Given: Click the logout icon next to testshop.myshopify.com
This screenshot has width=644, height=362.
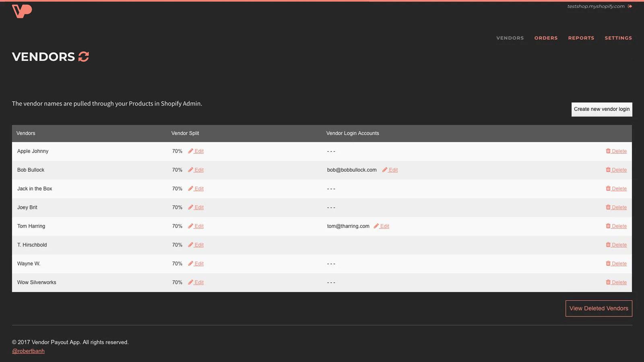Looking at the screenshot, I should pyautogui.click(x=629, y=6).
